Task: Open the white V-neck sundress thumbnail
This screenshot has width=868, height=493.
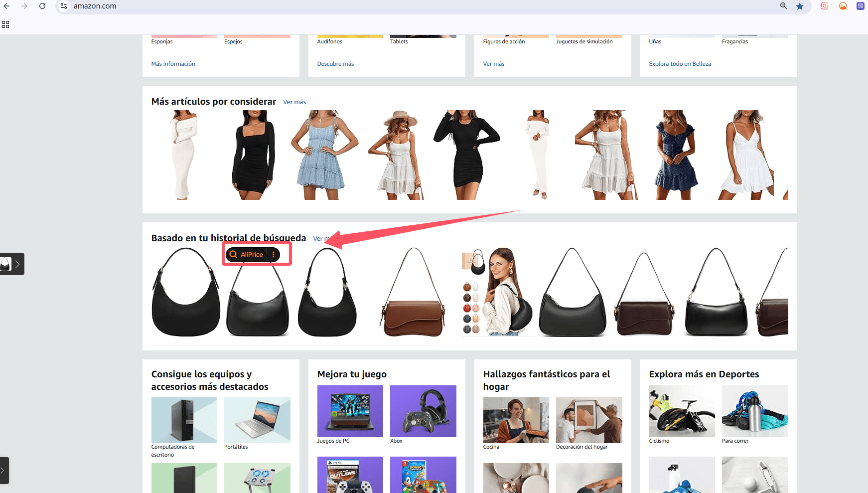Action: [746, 155]
